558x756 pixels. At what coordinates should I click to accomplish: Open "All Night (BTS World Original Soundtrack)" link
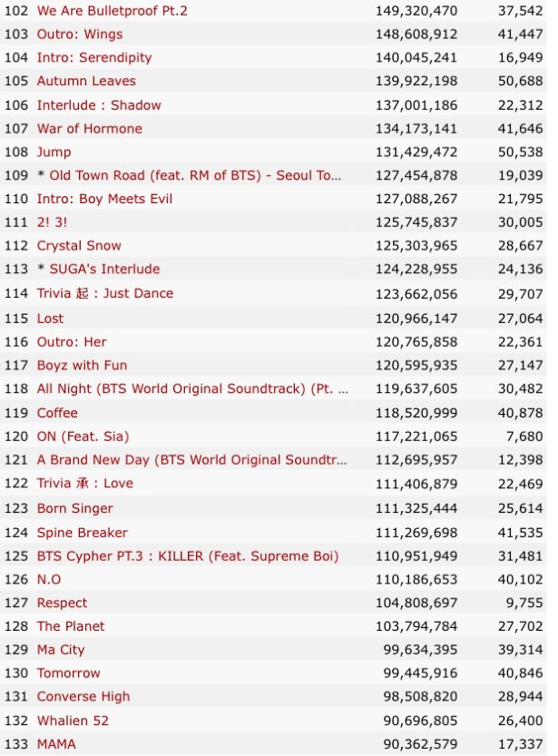191,388
